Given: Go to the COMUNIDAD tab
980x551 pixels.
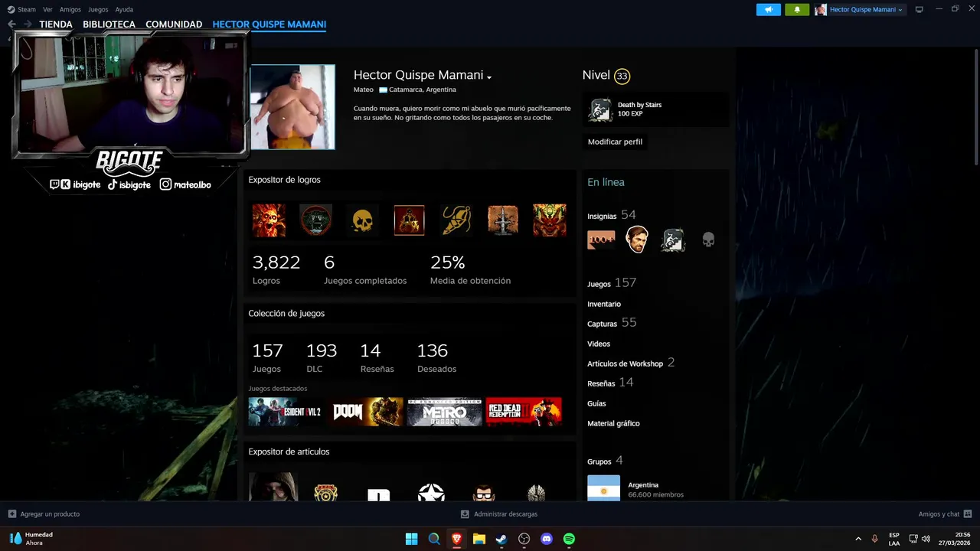Looking at the screenshot, I should click(174, 24).
